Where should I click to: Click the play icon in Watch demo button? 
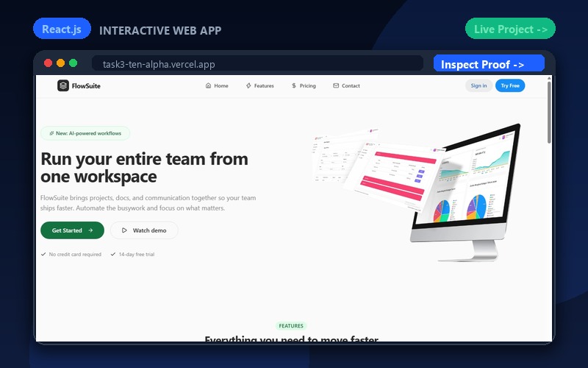tap(124, 230)
